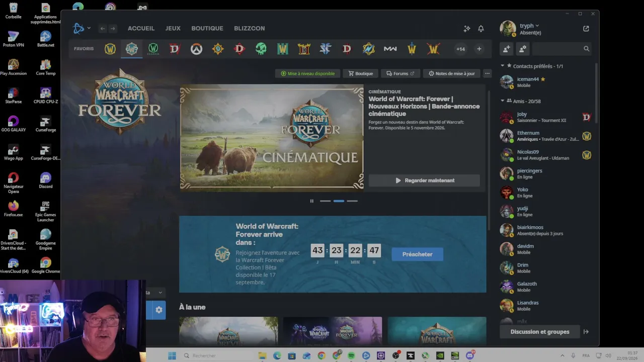
Task: Open the Discord desktop shortcut
Action: 46,180
